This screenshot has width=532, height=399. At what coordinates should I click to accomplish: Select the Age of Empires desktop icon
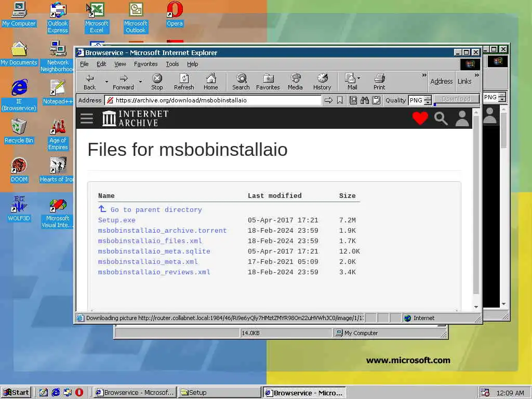[58, 135]
